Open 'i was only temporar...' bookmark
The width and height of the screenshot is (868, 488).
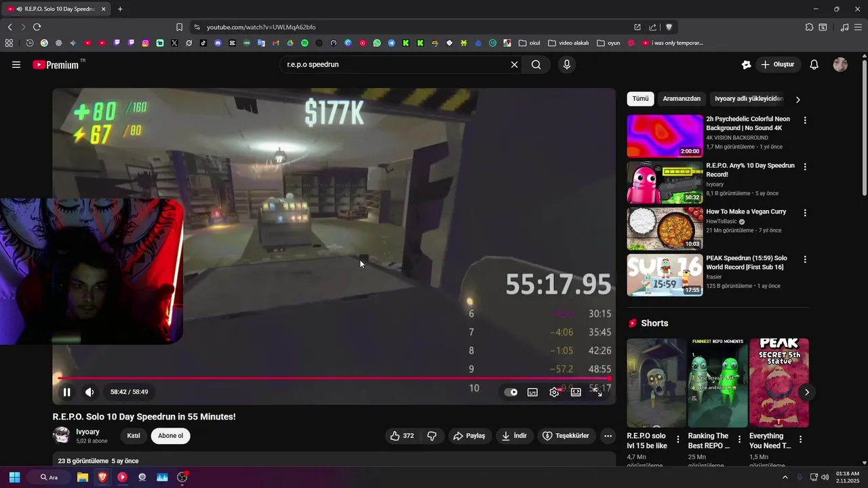click(x=673, y=43)
